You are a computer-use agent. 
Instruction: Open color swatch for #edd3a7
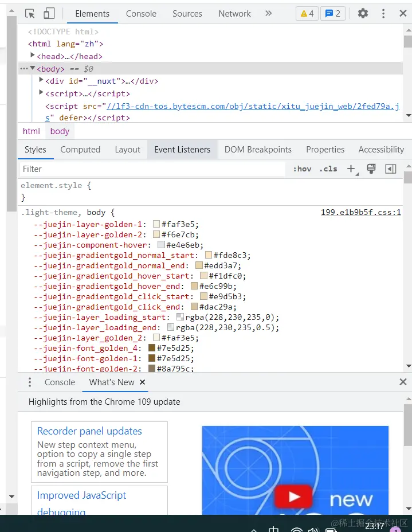[x=199, y=265]
